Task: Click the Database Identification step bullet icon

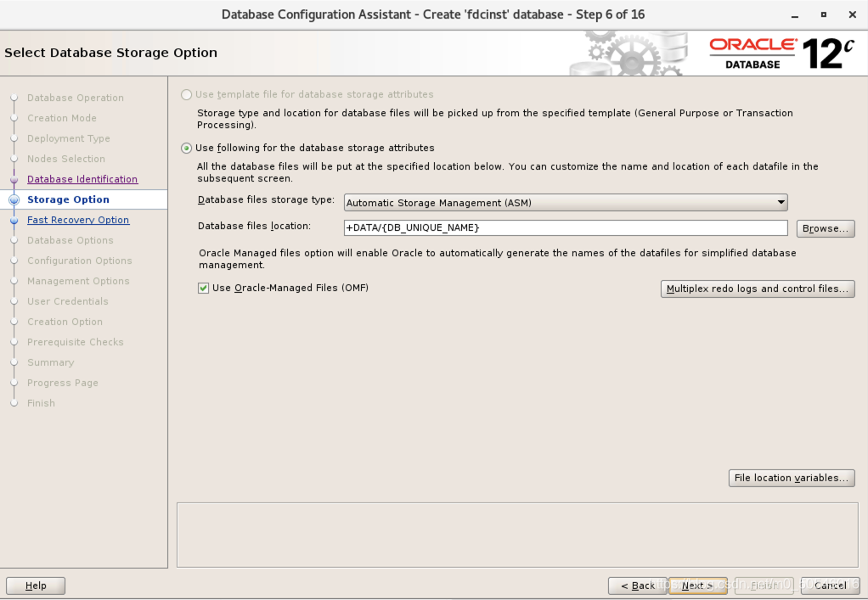Action: coord(14,180)
